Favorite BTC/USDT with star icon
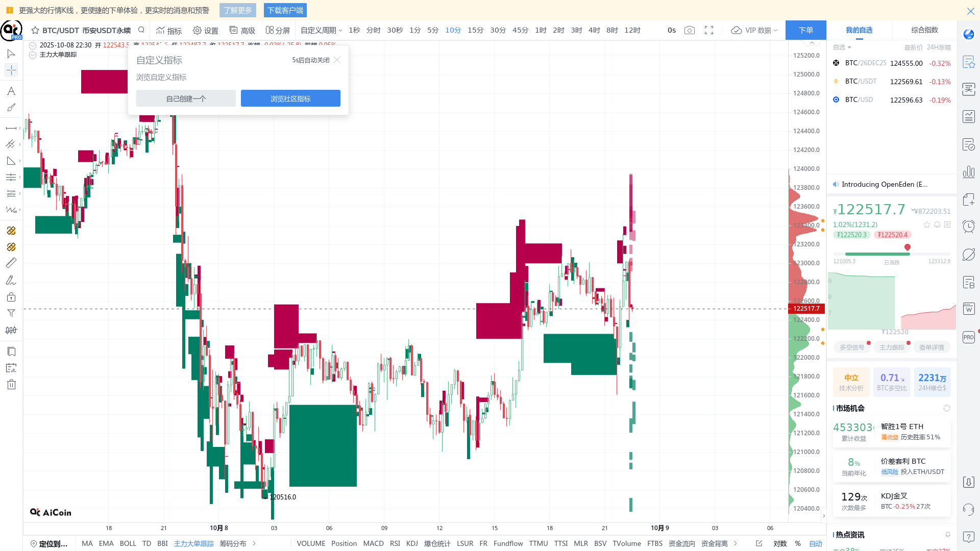980x551 pixels. pos(35,30)
